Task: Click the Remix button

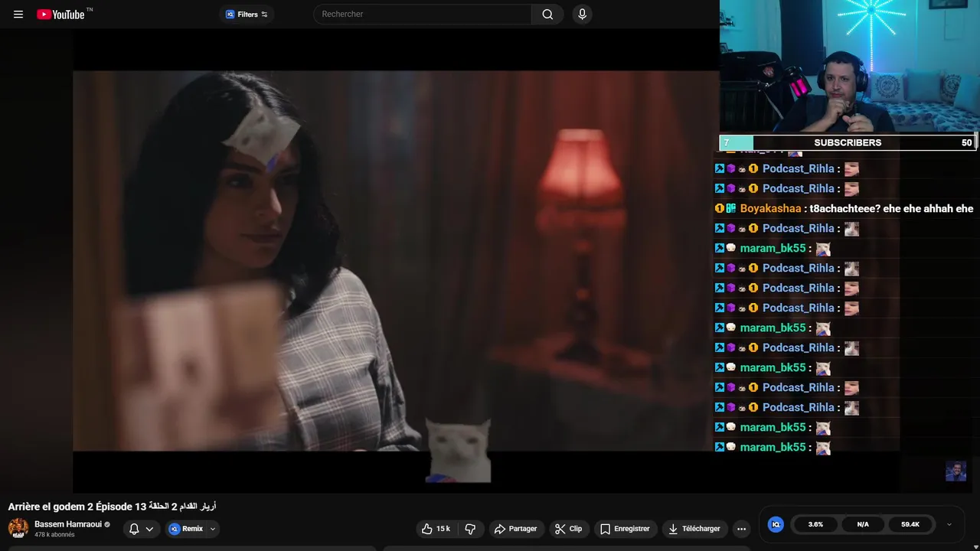Action: click(x=186, y=529)
